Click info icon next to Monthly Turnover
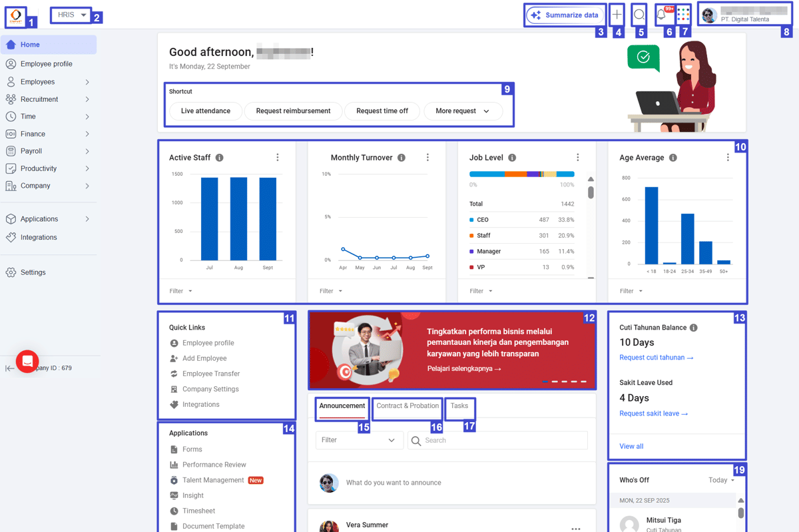The width and height of the screenshot is (799, 532). click(x=401, y=158)
